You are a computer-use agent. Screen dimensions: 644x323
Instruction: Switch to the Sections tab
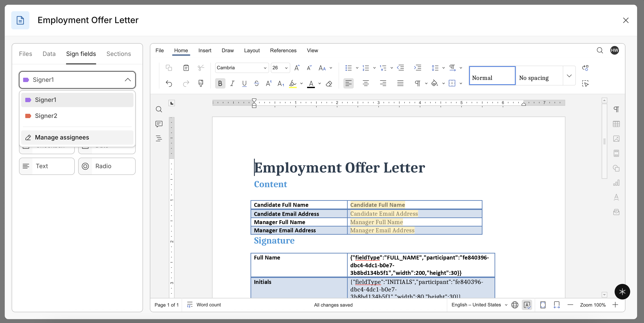pos(119,54)
